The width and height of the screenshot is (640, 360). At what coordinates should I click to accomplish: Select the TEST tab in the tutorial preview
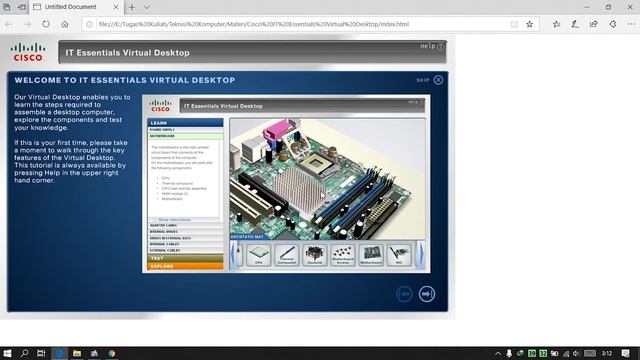coord(185,258)
